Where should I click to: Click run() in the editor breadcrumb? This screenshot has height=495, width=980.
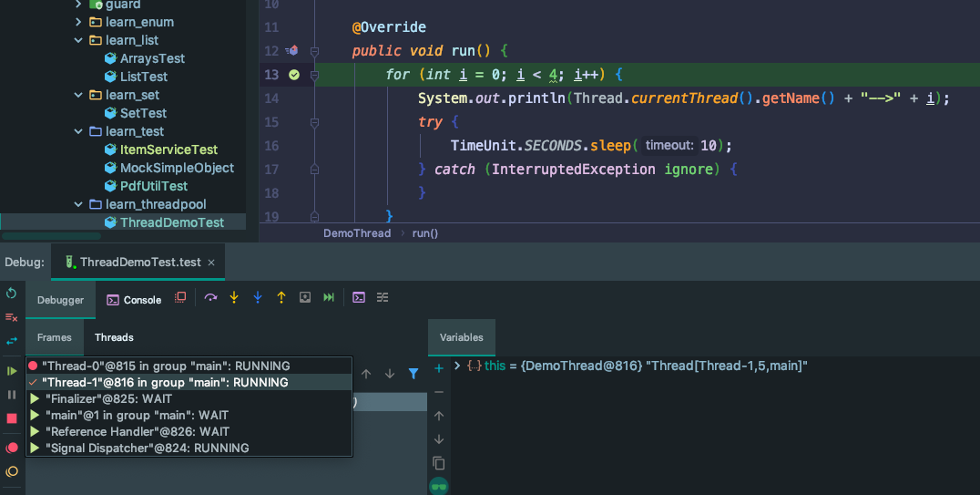coord(425,232)
